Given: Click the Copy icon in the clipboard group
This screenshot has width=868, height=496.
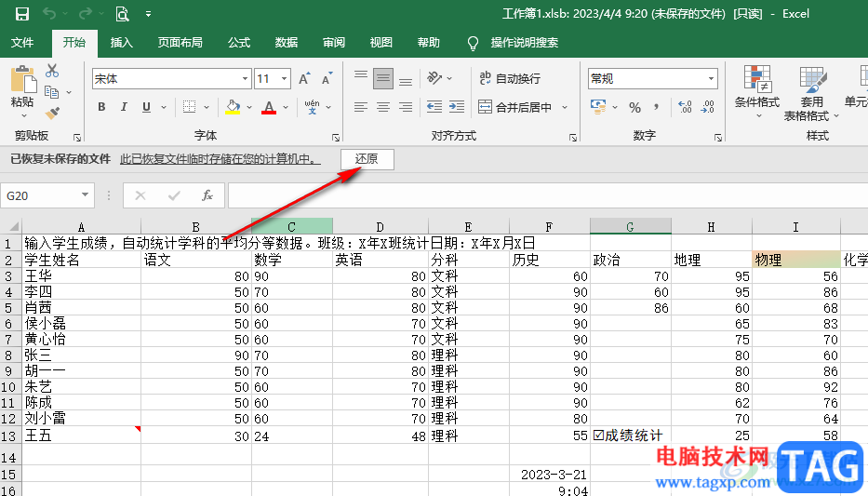Looking at the screenshot, I should coord(51,92).
